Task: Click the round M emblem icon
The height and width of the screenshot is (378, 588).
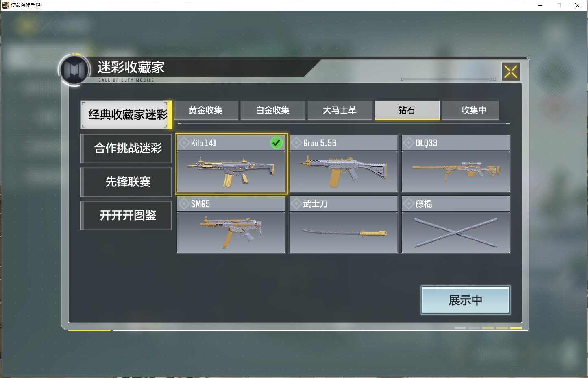Action: pos(74,70)
